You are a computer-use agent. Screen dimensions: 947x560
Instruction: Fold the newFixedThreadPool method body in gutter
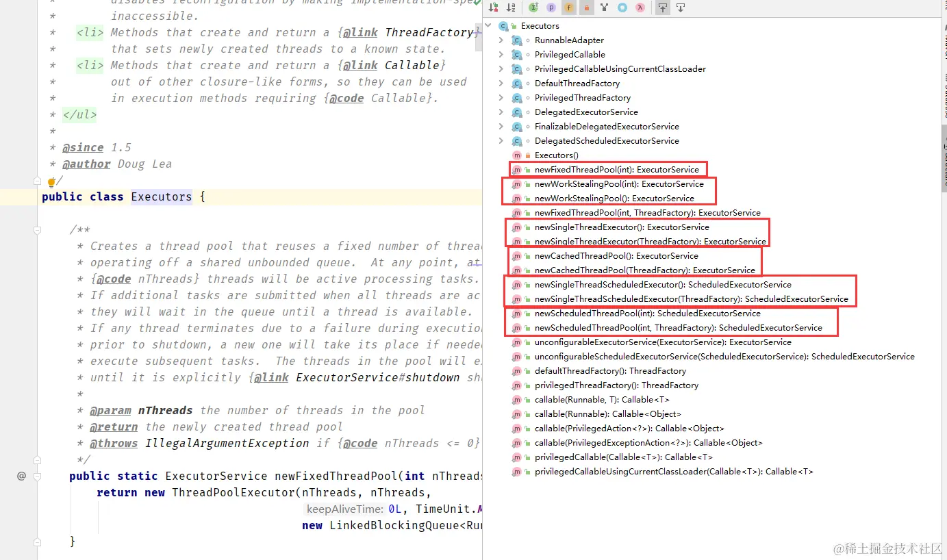tap(38, 476)
